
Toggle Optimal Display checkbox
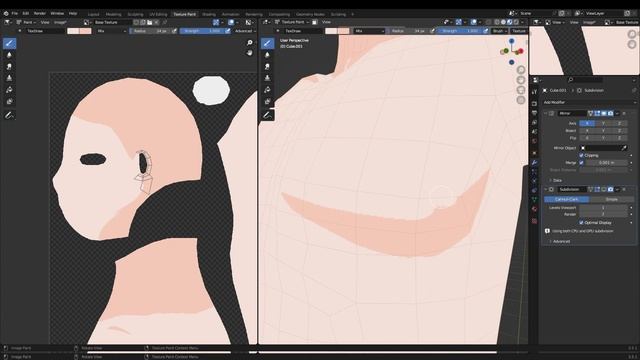[x=581, y=222]
